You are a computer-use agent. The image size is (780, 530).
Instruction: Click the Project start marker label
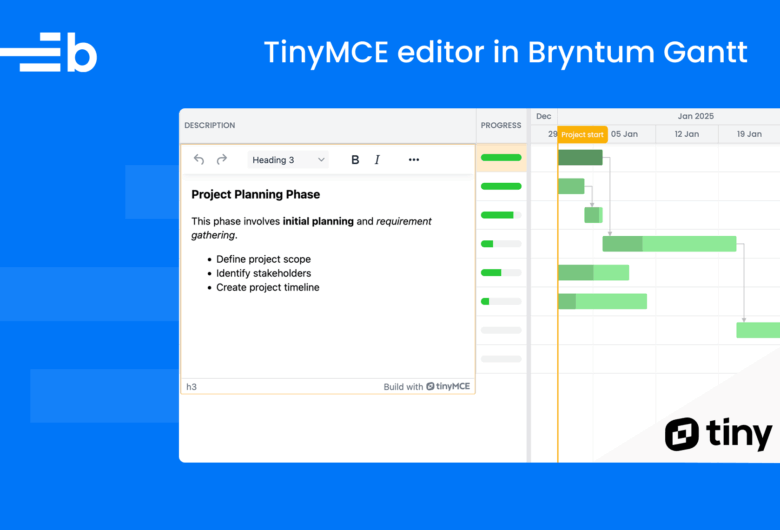coord(582,134)
